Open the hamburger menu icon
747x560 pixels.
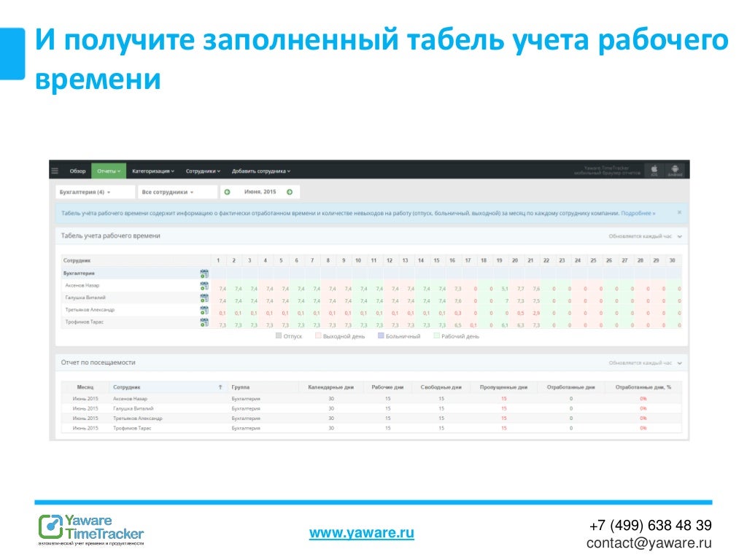point(55,171)
